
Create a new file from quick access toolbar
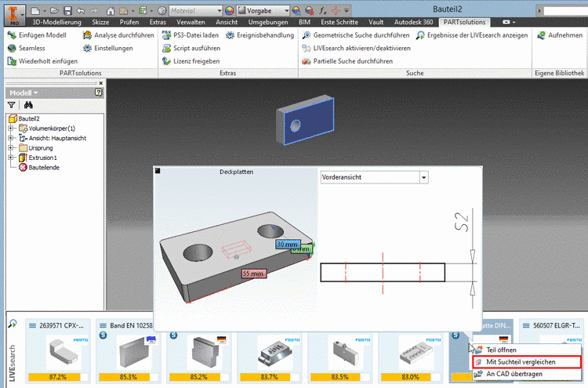pos(34,11)
